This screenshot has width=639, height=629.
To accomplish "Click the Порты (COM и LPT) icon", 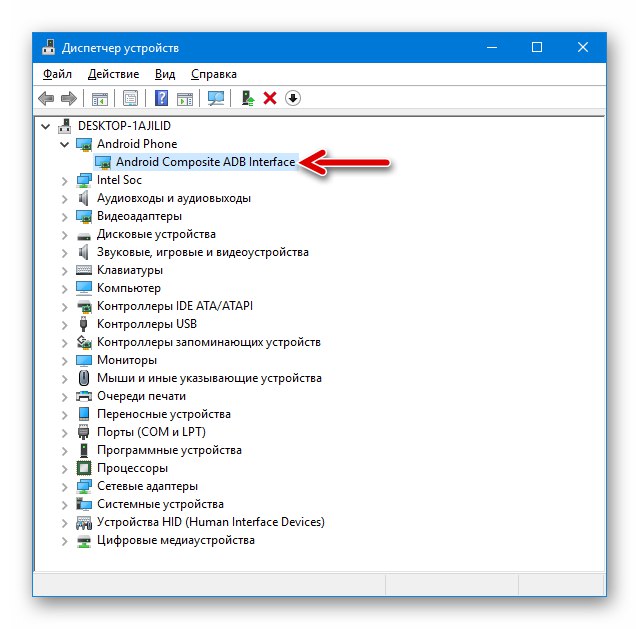I will pos(84,432).
